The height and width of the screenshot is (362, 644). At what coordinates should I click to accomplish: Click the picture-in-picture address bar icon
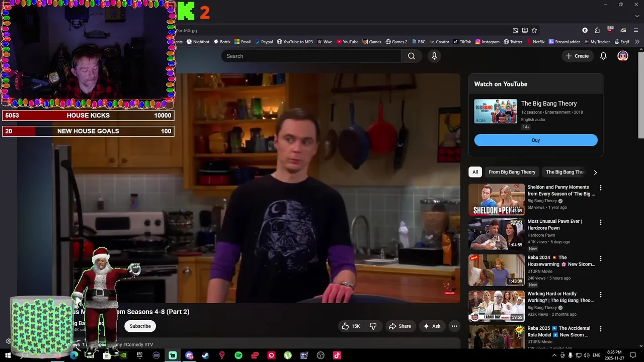point(515,30)
